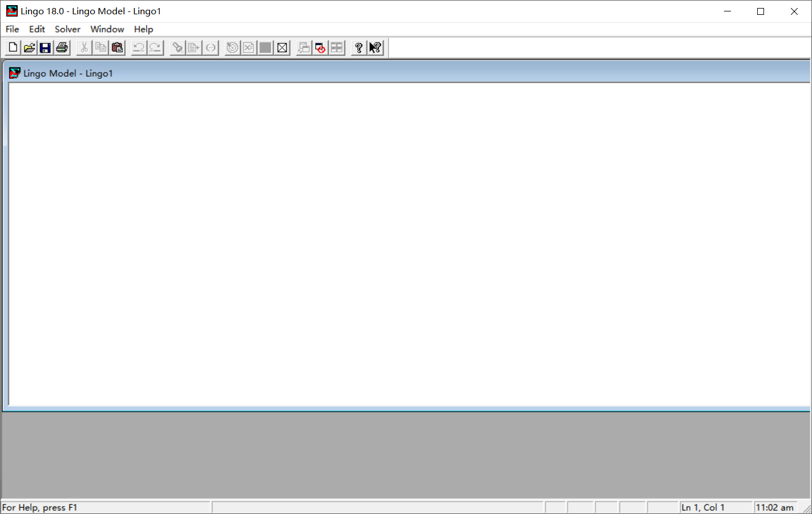
Task: Click the Lingo 18.0 application icon in title bar
Action: point(12,11)
